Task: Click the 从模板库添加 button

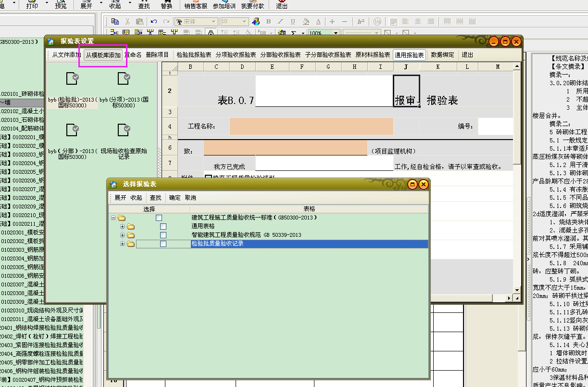Action: pos(103,55)
